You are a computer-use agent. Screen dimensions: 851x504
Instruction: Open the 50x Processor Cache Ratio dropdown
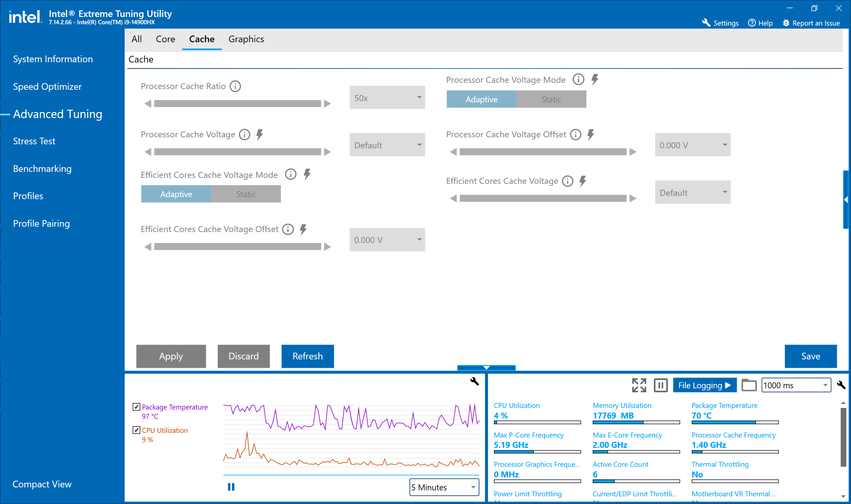[x=387, y=98]
